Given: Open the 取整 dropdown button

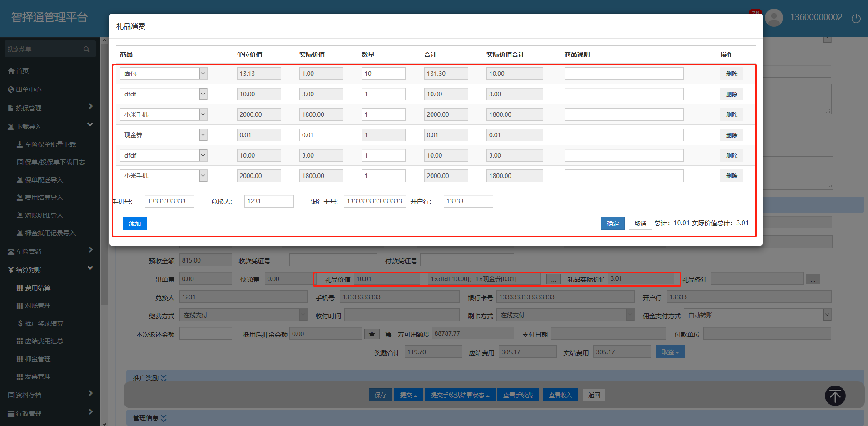Looking at the screenshot, I should pyautogui.click(x=670, y=352).
